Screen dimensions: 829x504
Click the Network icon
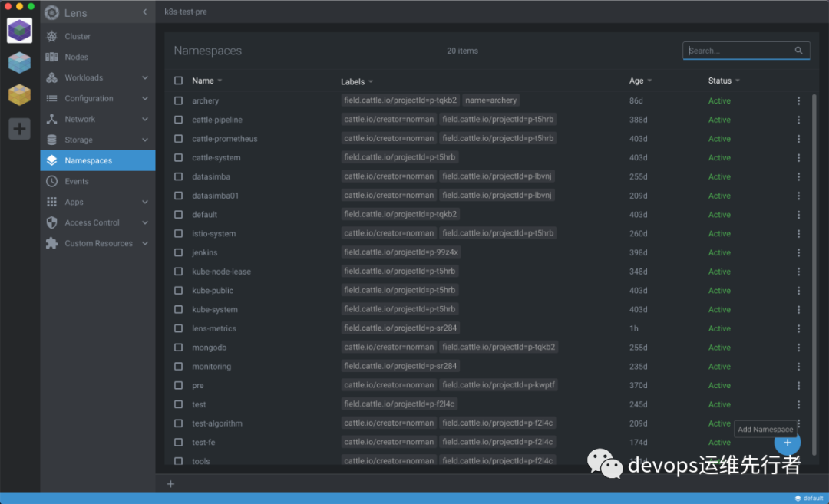52,119
